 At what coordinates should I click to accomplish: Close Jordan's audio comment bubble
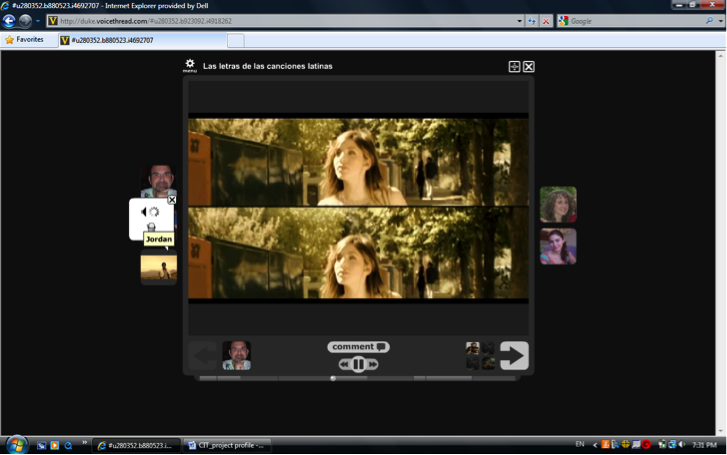[x=172, y=200]
